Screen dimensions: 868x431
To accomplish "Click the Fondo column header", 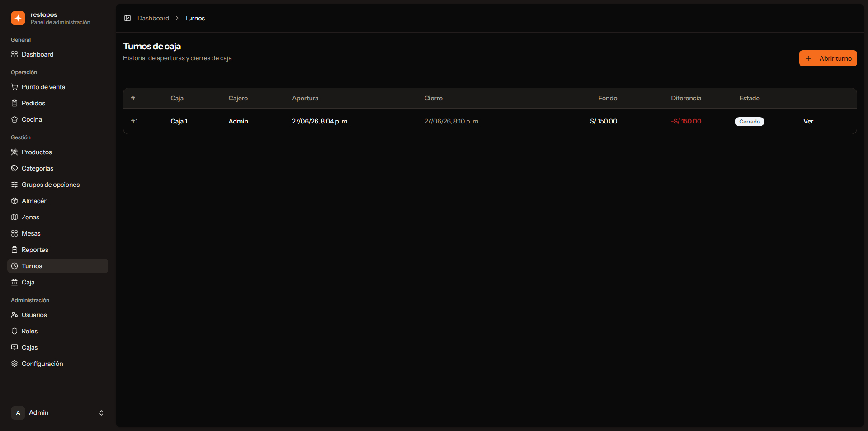I will [x=608, y=98].
